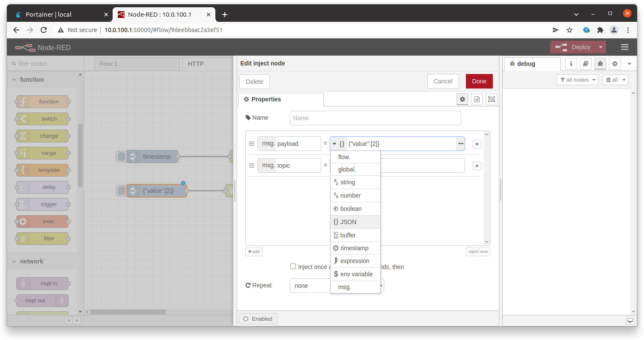Viewport: 644px width, 340px height.
Task: Click the node properties gear icon
Action: coord(462,99)
